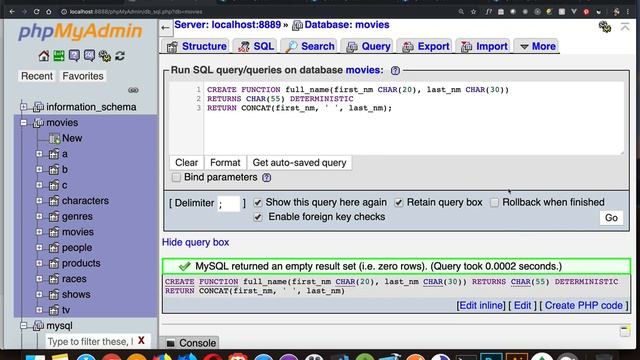Click the table icon for characters
This screenshot has width=640, height=360.
click(x=53, y=201)
